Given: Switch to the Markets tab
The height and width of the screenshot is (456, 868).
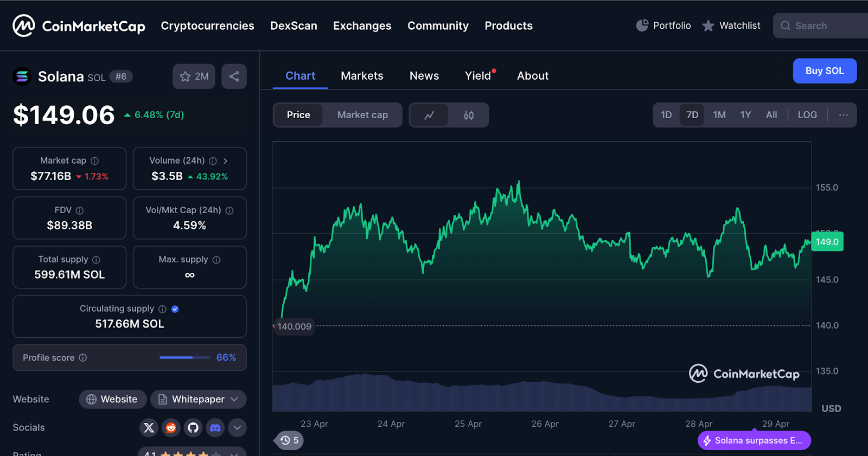Looking at the screenshot, I should 362,76.
